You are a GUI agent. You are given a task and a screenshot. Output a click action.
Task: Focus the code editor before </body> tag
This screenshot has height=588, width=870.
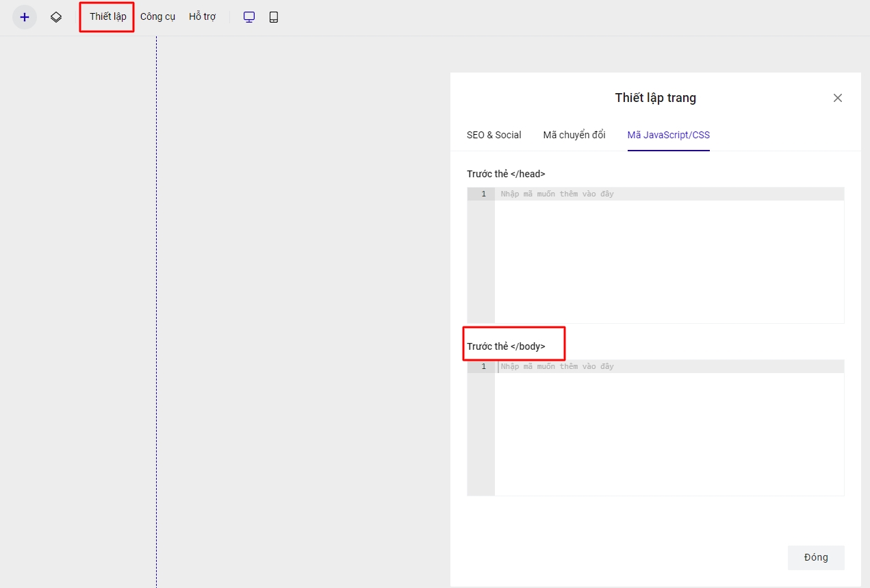click(668, 433)
